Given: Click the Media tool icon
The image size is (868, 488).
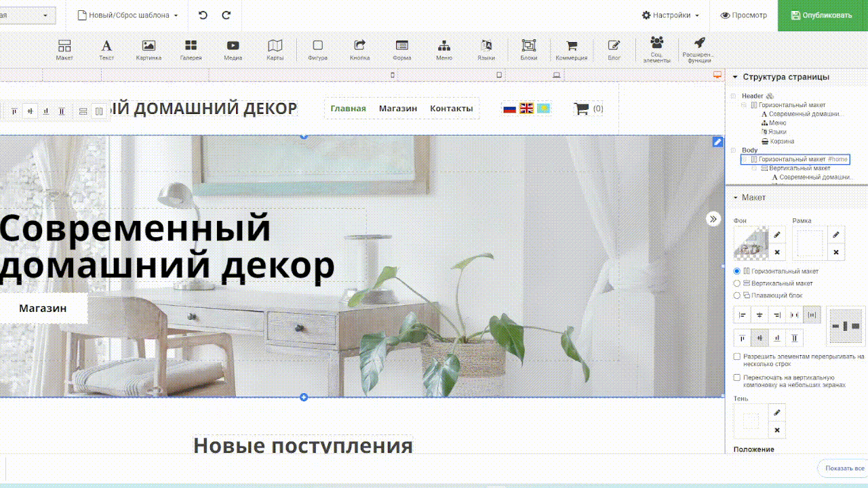Looking at the screenshot, I should [x=233, y=49].
